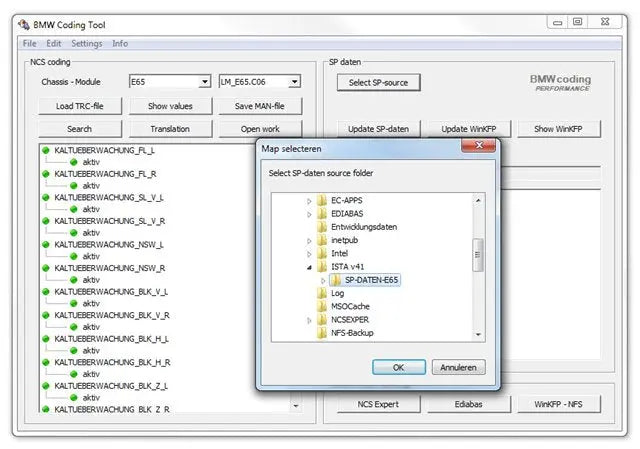Click the Intel folder icon
The height and width of the screenshot is (449, 640).
click(x=322, y=253)
